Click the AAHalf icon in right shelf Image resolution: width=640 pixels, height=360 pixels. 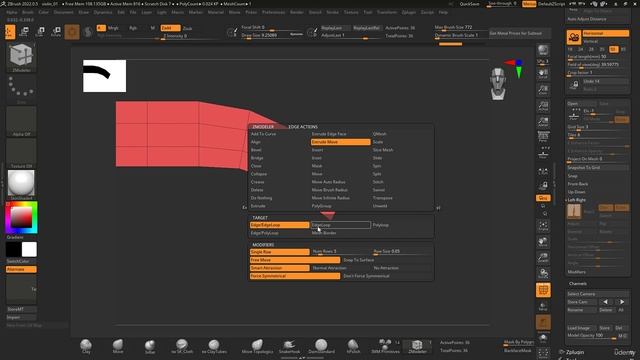(543, 122)
